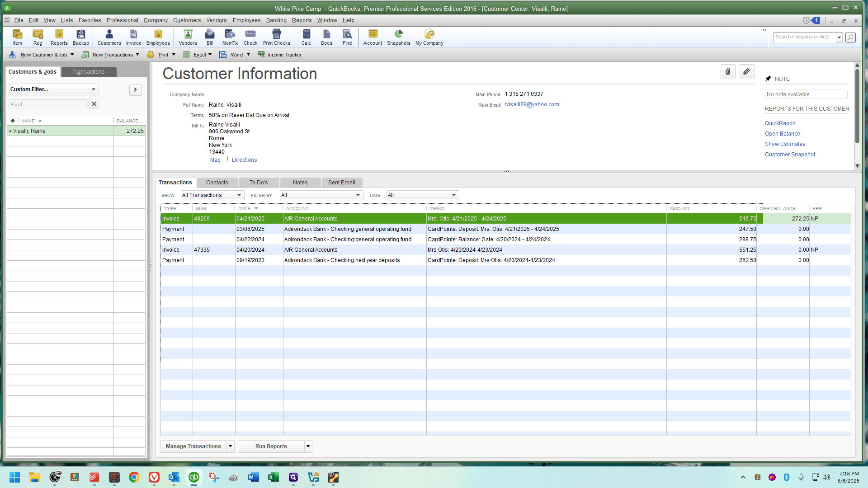Click the customer note field
The width and height of the screenshot is (868, 488).
pyautogui.click(x=806, y=94)
